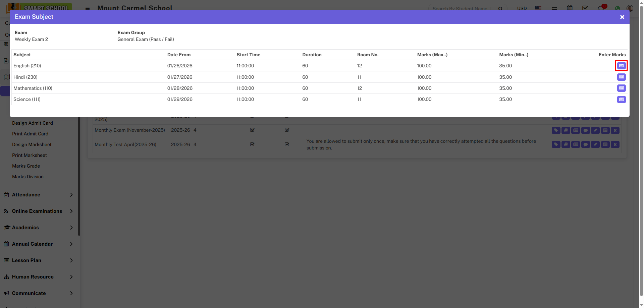Open Enter Marks for Science (111)
Image resolution: width=644 pixels, height=308 pixels.
coord(621,100)
